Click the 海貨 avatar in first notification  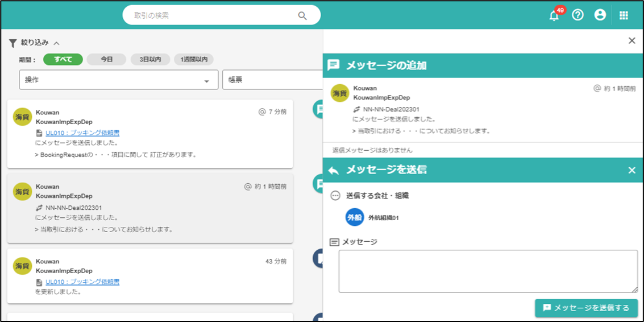pos(22,117)
